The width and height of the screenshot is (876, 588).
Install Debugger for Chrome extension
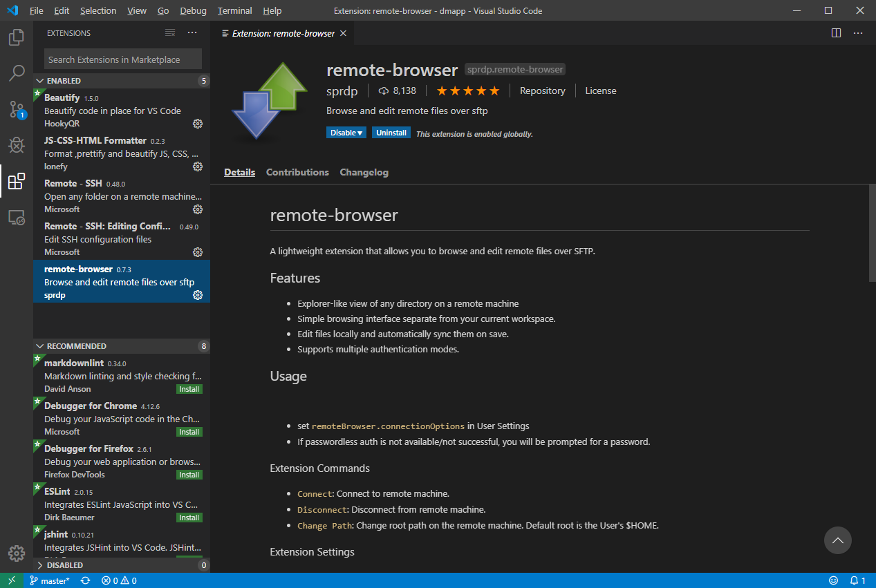(x=189, y=432)
